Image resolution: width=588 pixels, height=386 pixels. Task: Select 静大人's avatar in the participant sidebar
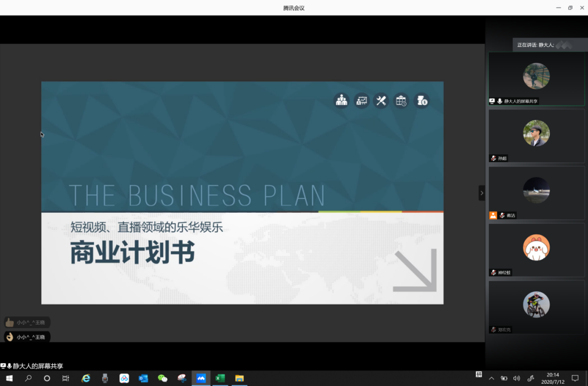click(x=536, y=76)
